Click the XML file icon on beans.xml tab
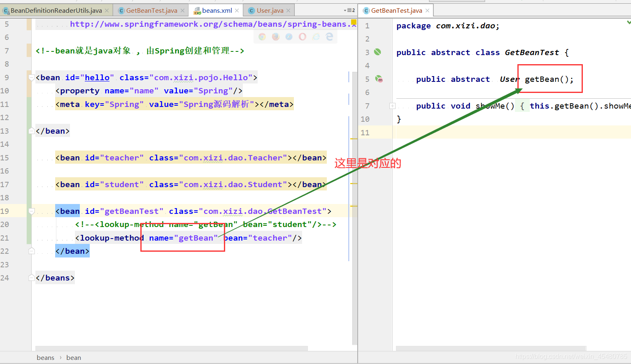Viewport: 631px width, 364px height. point(197,11)
